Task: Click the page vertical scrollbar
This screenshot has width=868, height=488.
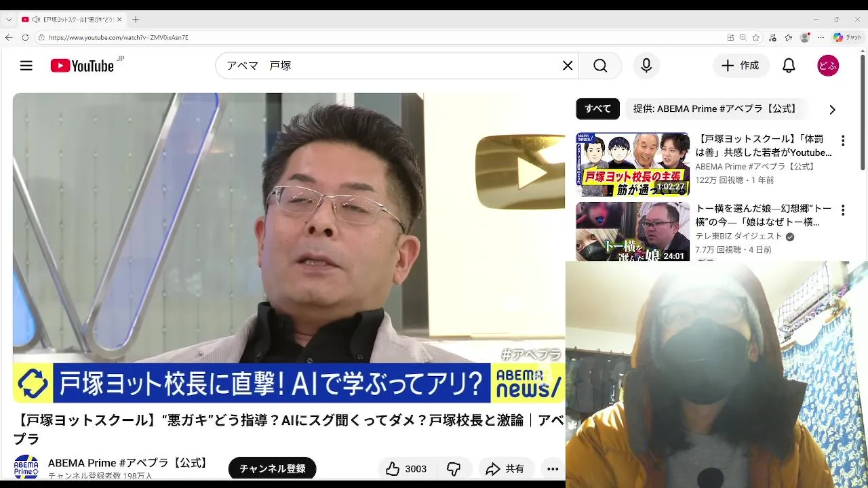Action: pyautogui.click(x=863, y=112)
